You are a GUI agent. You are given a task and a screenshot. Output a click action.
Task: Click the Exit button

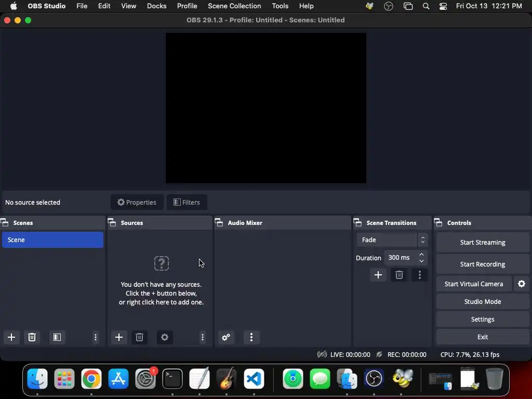tap(483, 337)
